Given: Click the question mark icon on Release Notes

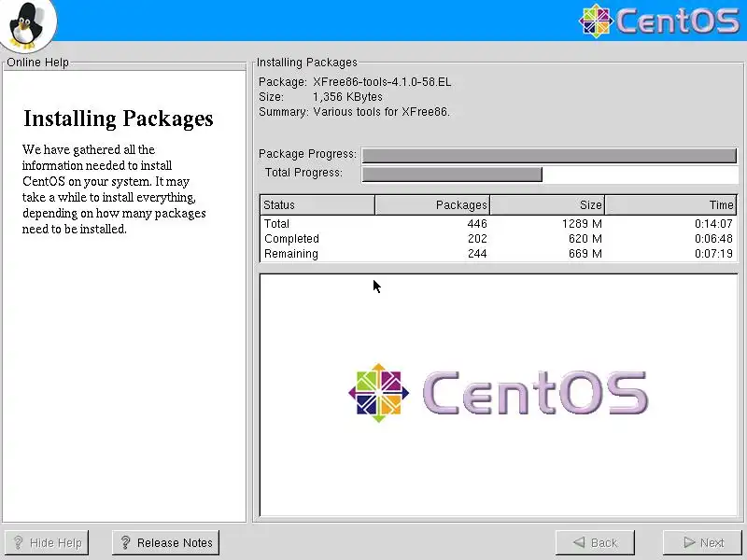Looking at the screenshot, I should pos(125,542).
